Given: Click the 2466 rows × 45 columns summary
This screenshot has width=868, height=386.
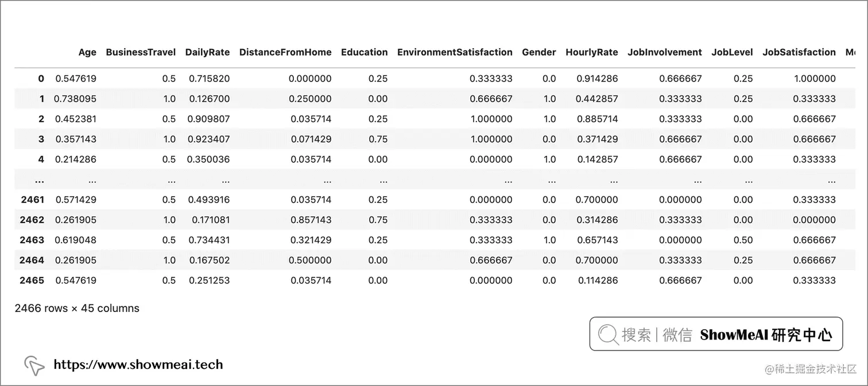Looking at the screenshot, I should [x=77, y=308].
